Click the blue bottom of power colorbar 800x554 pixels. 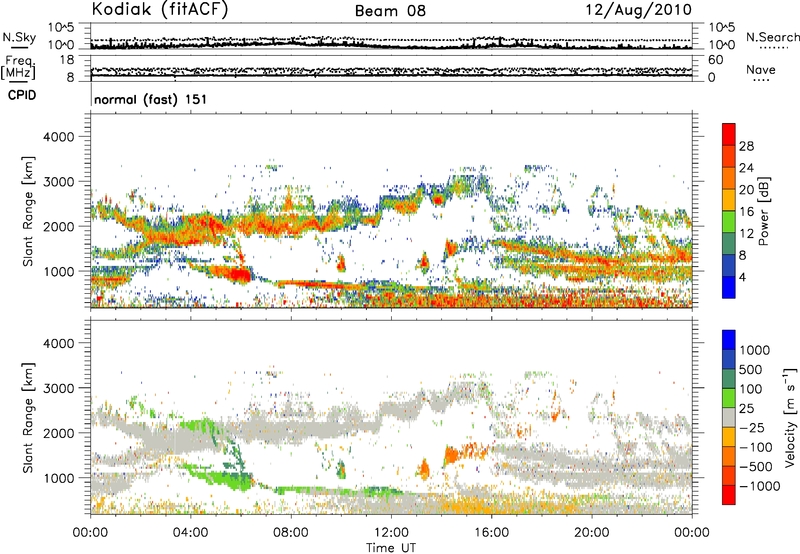point(729,287)
